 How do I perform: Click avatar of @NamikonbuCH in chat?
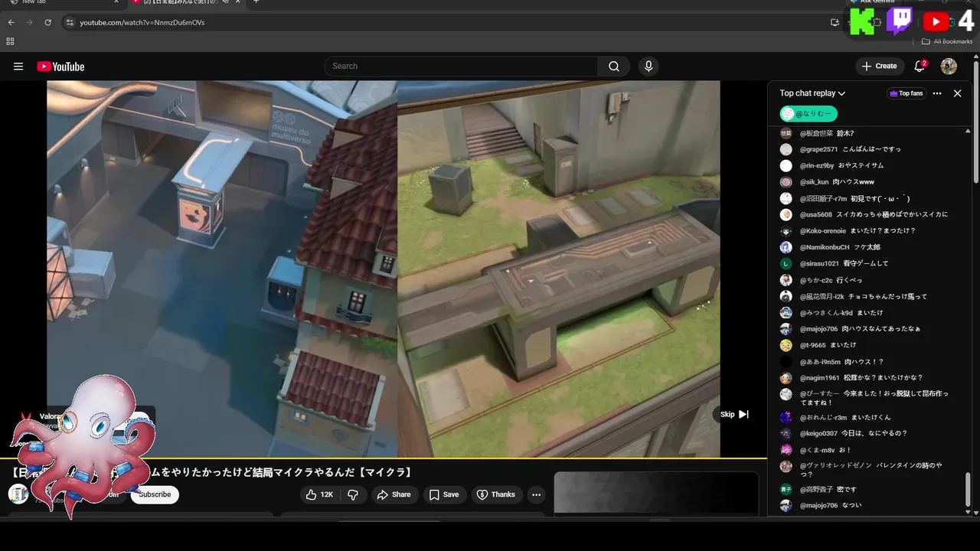click(786, 247)
